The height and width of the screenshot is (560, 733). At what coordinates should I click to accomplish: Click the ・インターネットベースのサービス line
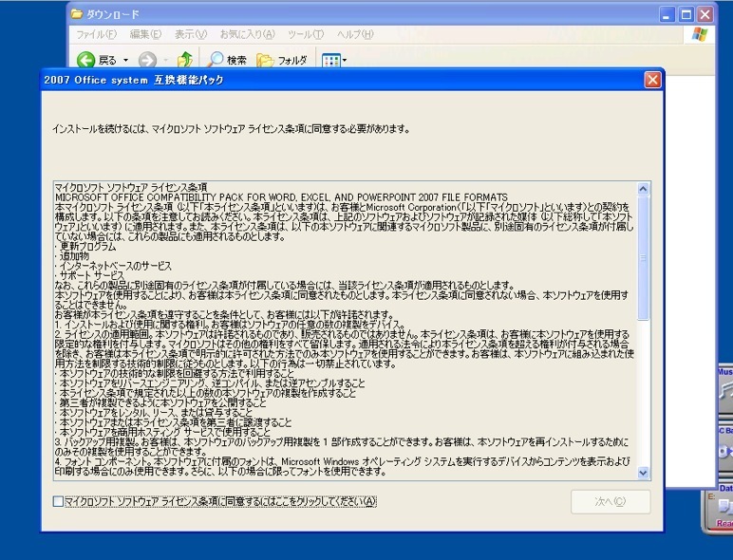pos(113,266)
